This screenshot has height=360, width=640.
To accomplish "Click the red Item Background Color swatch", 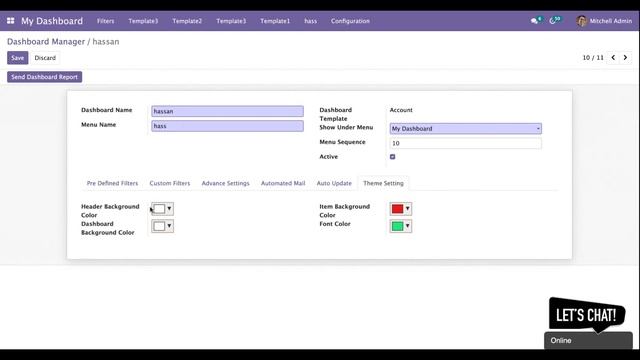I will (398, 209).
